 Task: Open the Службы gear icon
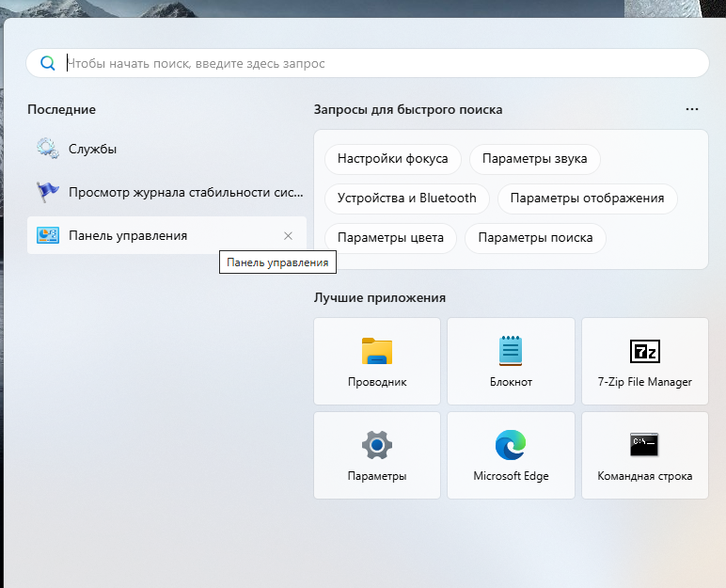coord(48,149)
